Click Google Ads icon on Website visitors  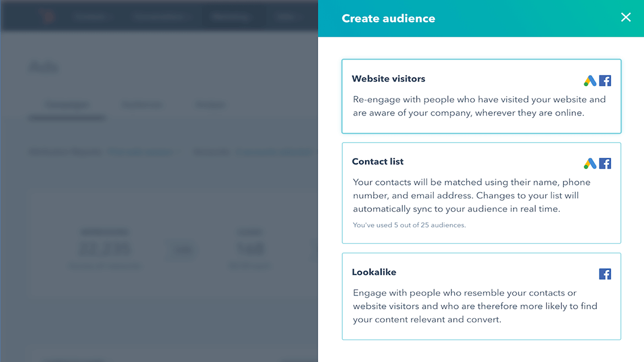(590, 81)
